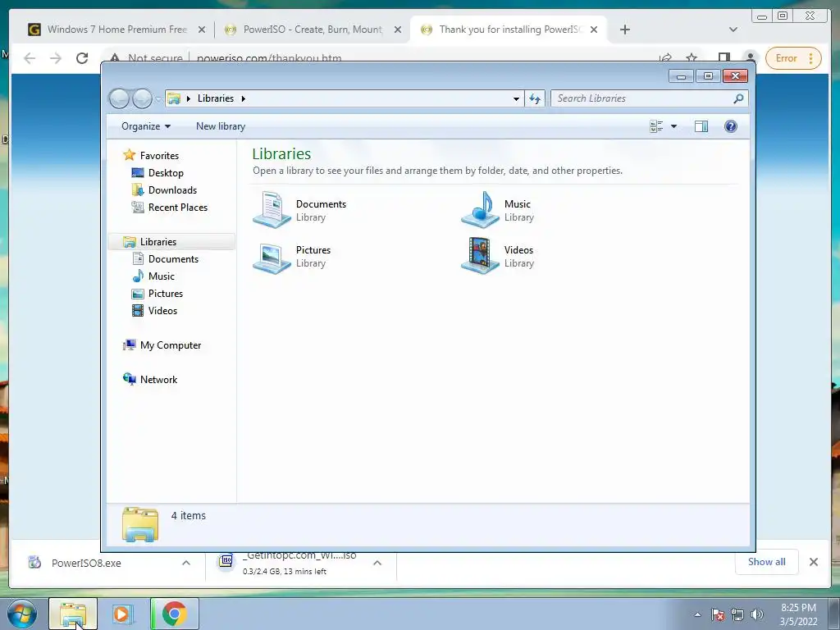The width and height of the screenshot is (840, 630).
Task: Open ISO download options chevron
Action: 377,563
